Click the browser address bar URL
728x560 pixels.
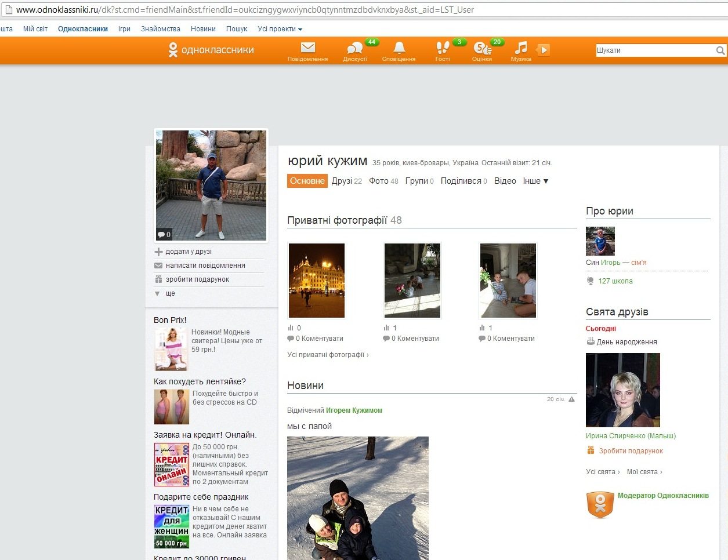[x=245, y=10]
